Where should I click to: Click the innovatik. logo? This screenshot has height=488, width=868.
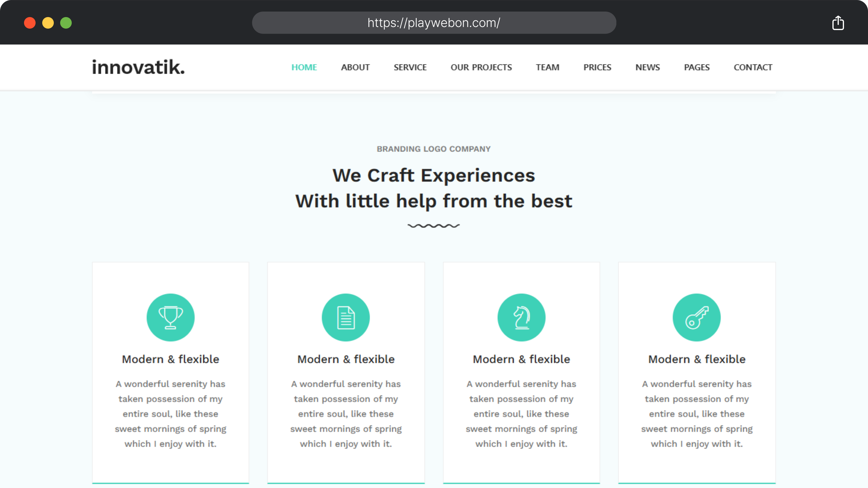(x=138, y=67)
